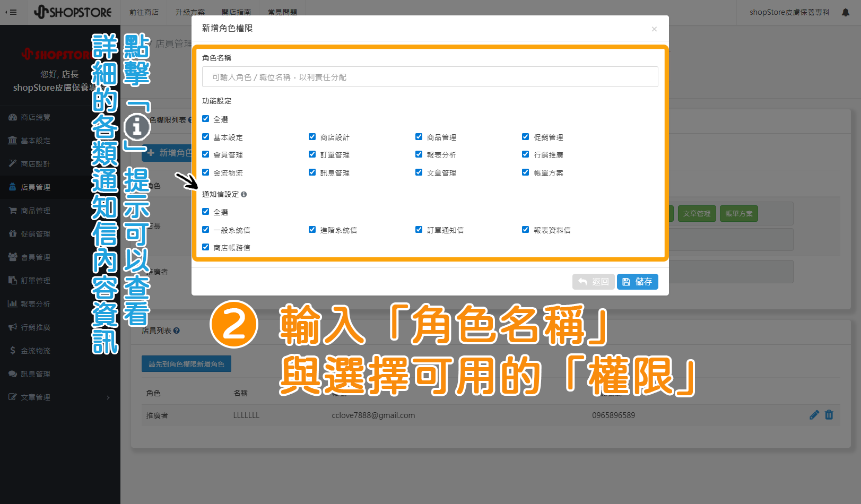Uncheck 文章管理 permission checkbox
The height and width of the screenshot is (504, 861).
point(419,172)
